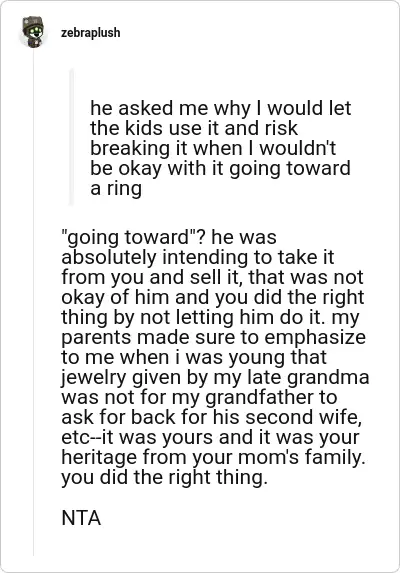
Task: Click the line "the kids use it and risk"
Action: coord(194,128)
